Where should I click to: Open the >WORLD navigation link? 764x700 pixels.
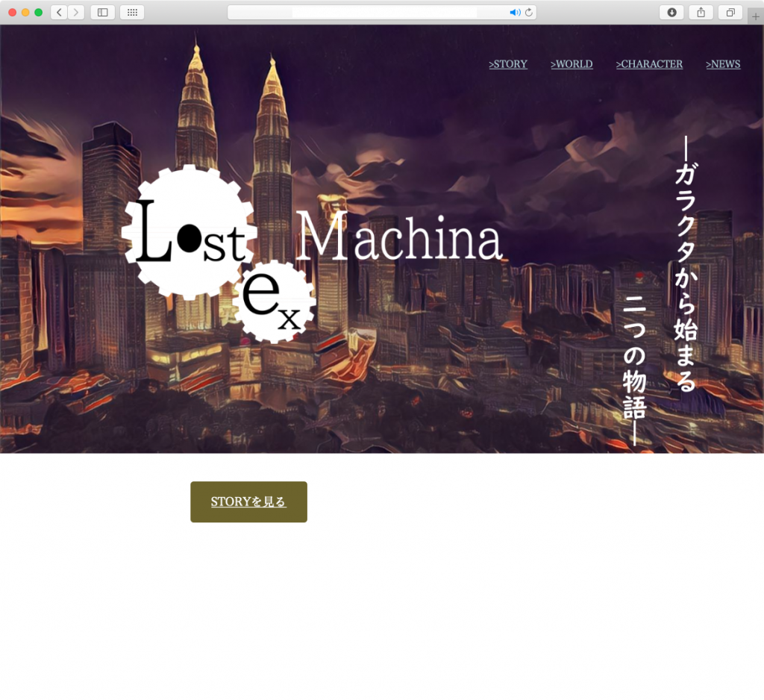tap(572, 64)
